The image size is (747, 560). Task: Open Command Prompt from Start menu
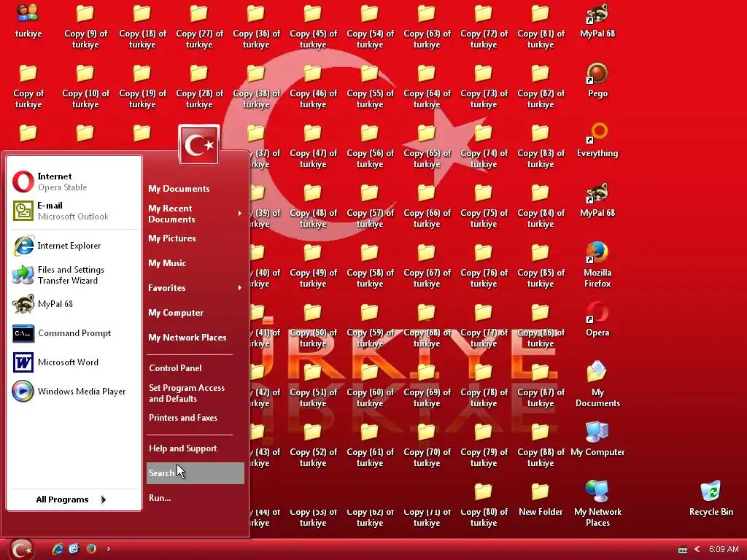point(74,333)
